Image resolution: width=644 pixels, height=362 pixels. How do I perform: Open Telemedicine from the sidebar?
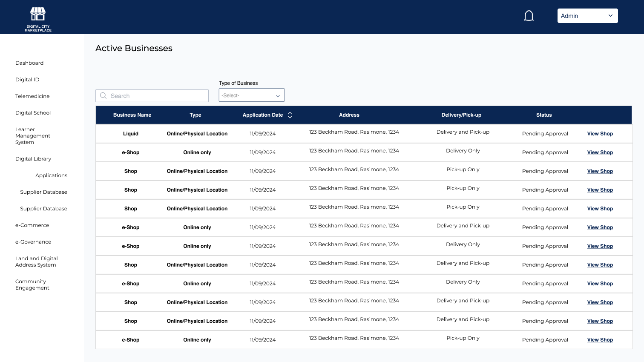click(x=32, y=96)
